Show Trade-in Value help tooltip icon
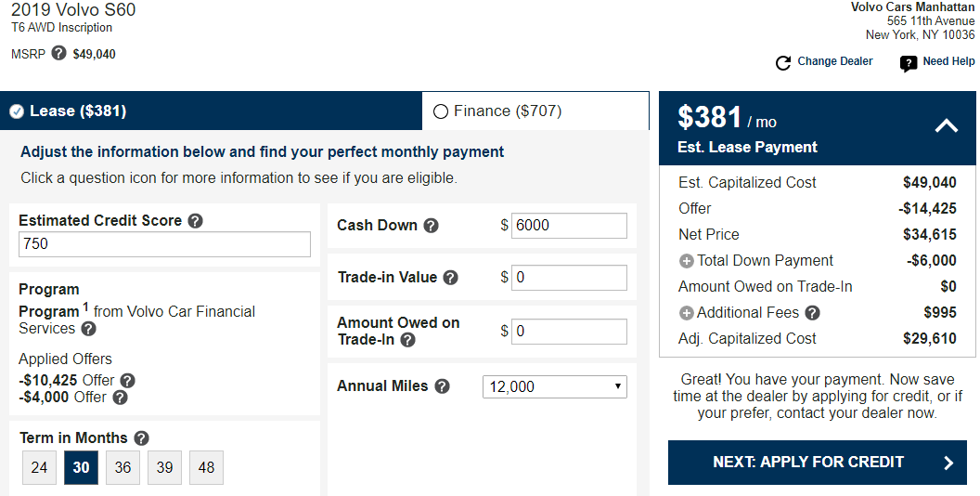 point(451,278)
